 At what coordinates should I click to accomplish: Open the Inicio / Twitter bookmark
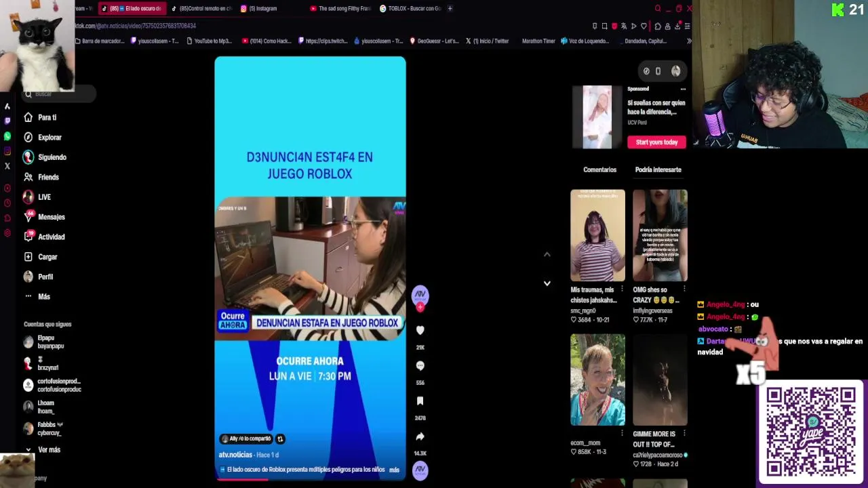(x=487, y=41)
